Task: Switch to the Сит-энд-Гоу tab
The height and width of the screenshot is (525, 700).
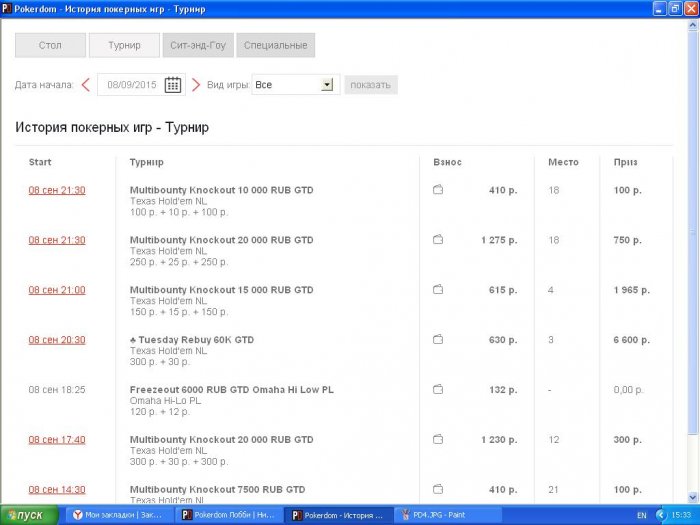Action: click(x=198, y=45)
